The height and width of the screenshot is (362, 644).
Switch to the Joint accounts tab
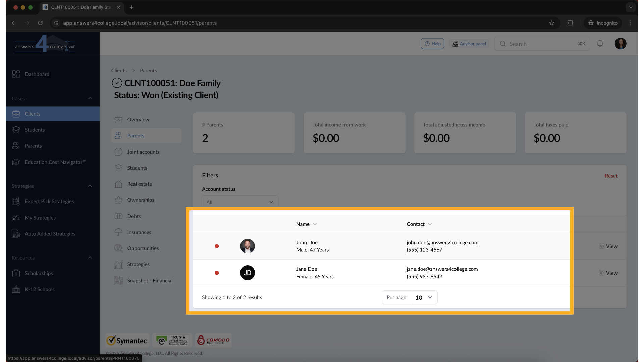click(x=143, y=152)
